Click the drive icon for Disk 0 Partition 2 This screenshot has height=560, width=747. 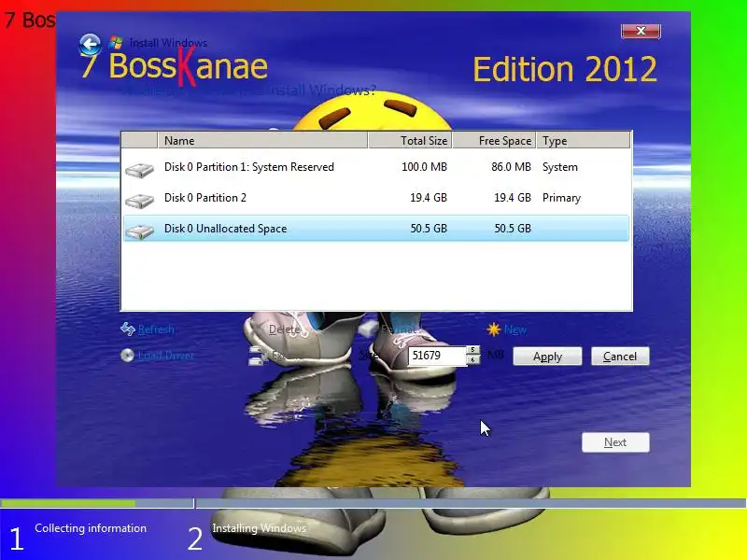click(139, 200)
